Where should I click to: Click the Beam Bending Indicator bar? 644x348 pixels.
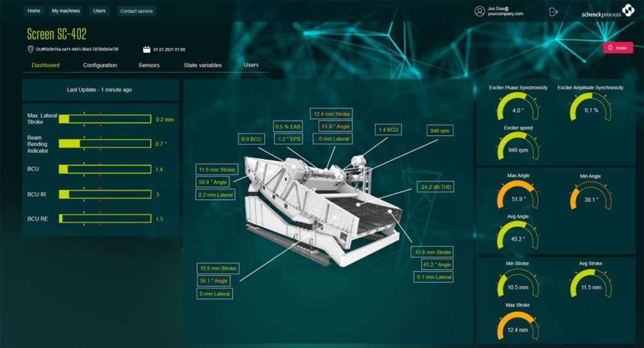point(105,144)
